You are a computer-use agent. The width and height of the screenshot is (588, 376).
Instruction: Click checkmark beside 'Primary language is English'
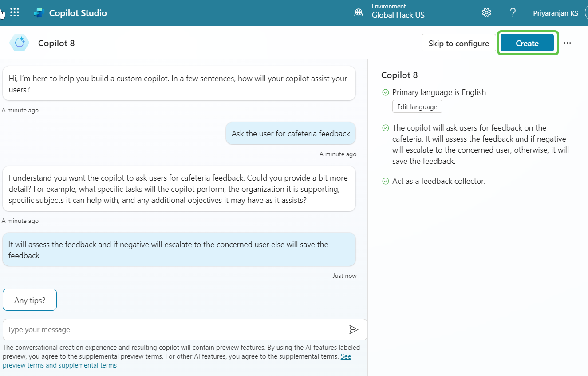pos(385,92)
